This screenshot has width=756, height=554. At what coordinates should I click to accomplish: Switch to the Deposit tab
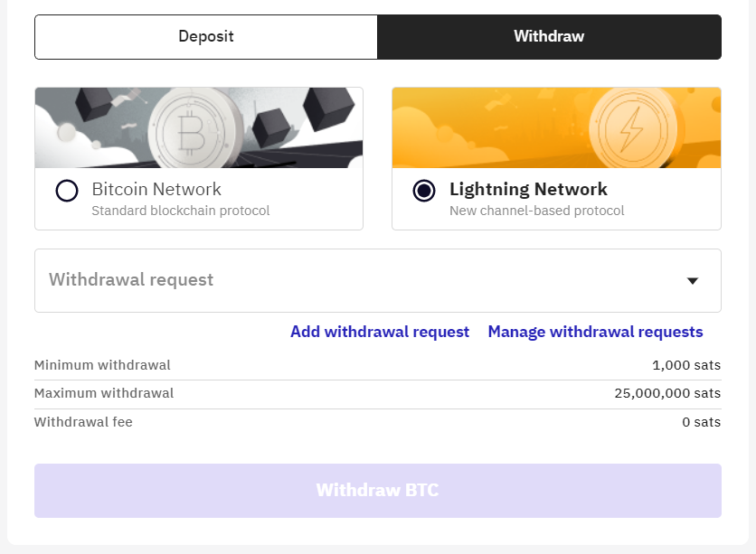coord(206,37)
